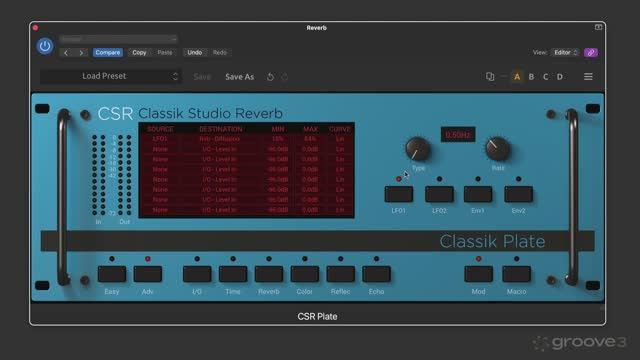Open the Reflec page button
Viewport: 640px width, 360px height.
[341, 274]
